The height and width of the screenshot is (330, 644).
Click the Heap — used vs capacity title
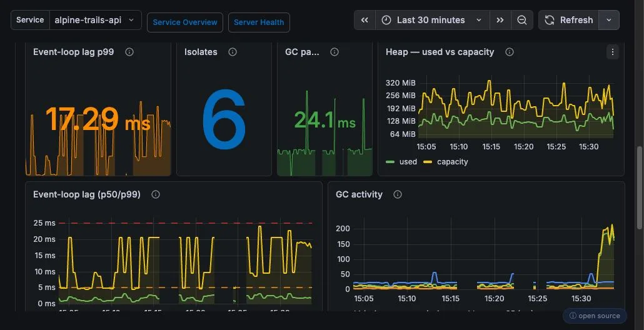[x=440, y=52]
